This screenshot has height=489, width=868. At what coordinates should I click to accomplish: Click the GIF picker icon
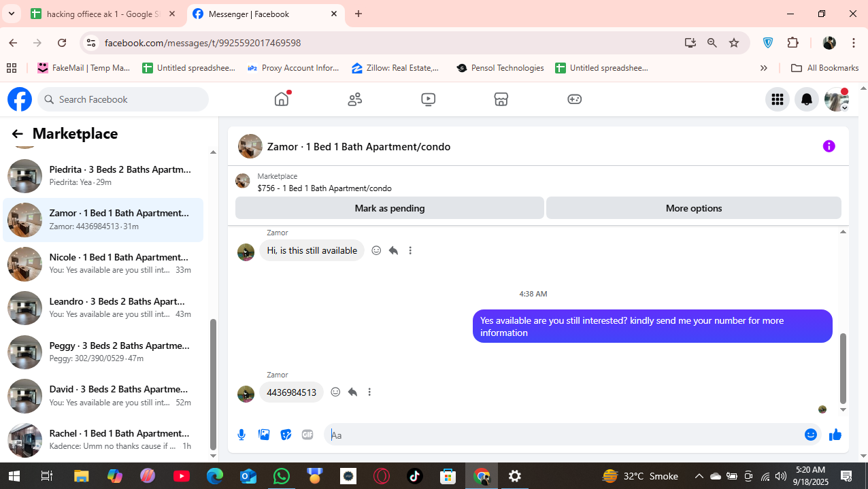click(x=307, y=435)
